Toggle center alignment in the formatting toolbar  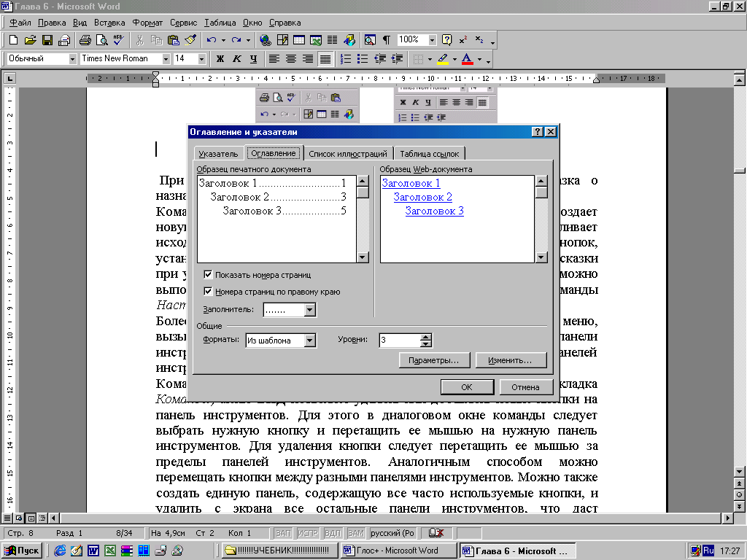point(291,58)
